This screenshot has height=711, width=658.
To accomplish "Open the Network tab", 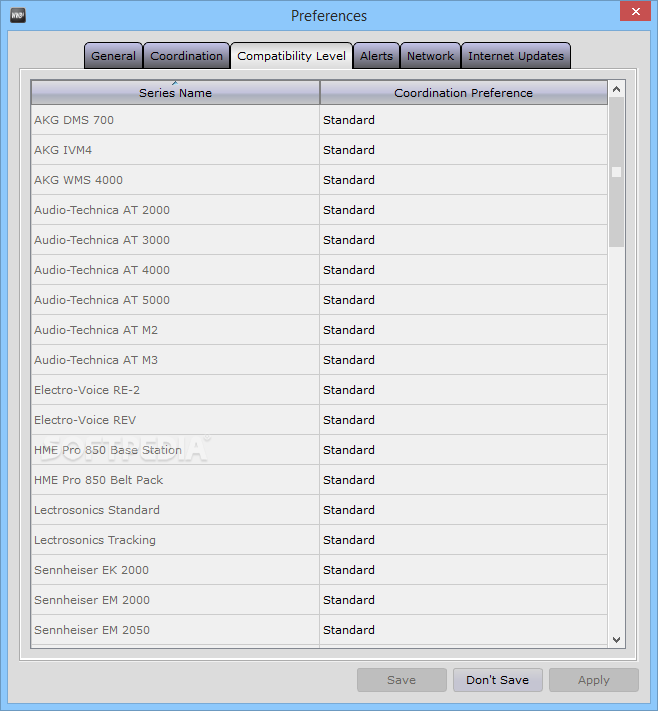I will pyautogui.click(x=430, y=56).
